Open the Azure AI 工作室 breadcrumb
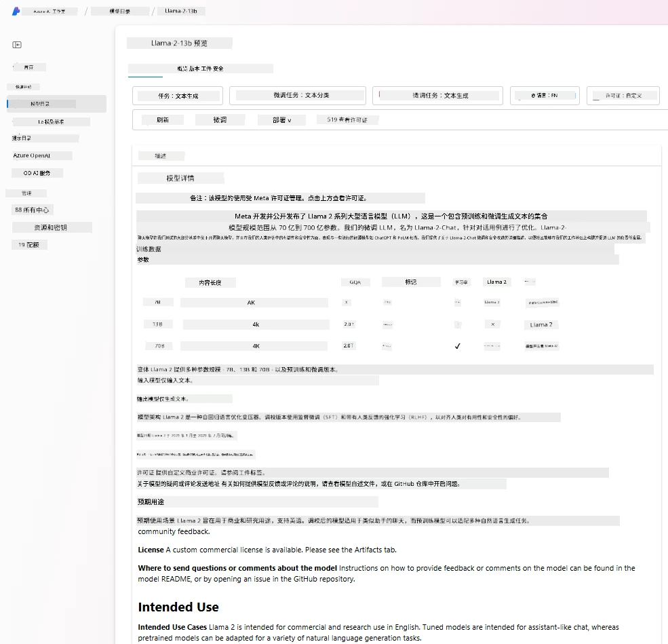This screenshot has height=644, width=668. pos(50,12)
